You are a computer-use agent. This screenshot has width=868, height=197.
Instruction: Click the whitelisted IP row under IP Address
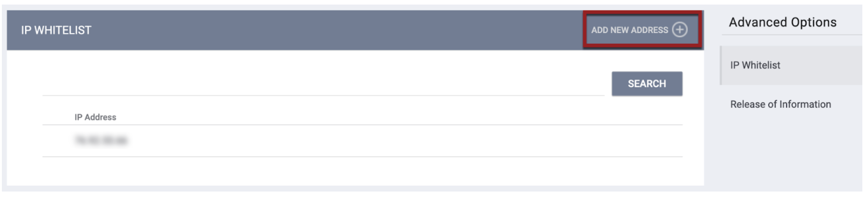[362, 141]
